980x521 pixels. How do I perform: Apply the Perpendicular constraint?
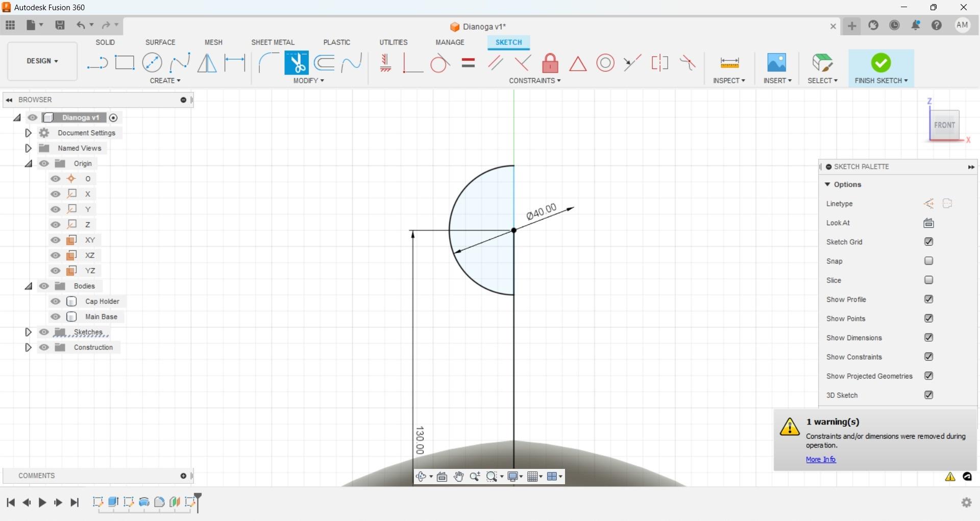(x=523, y=63)
